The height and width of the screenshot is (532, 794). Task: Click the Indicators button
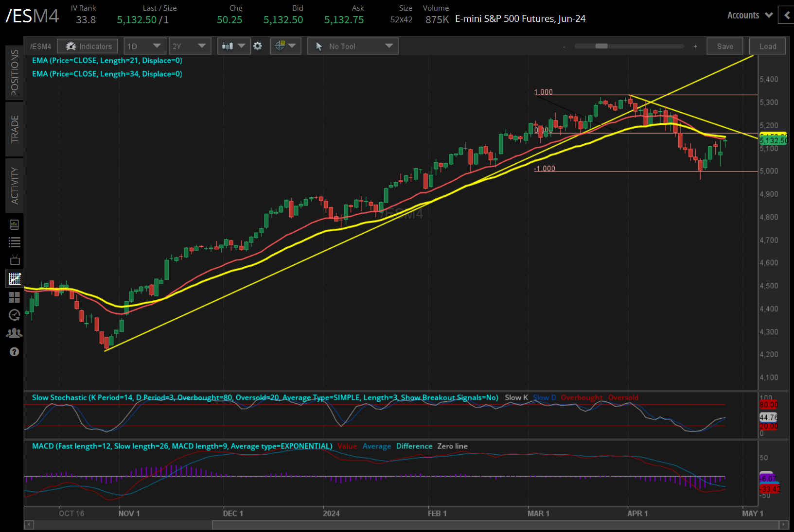tap(88, 46)
